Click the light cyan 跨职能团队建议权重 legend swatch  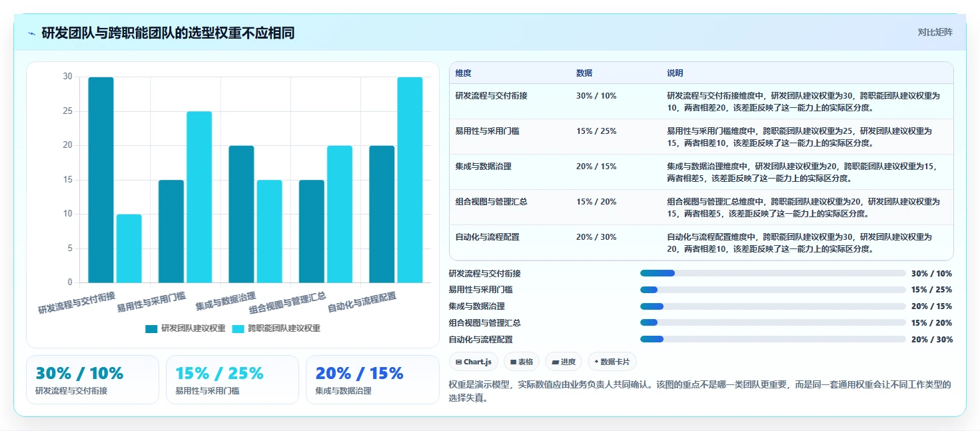click(238, 328)
